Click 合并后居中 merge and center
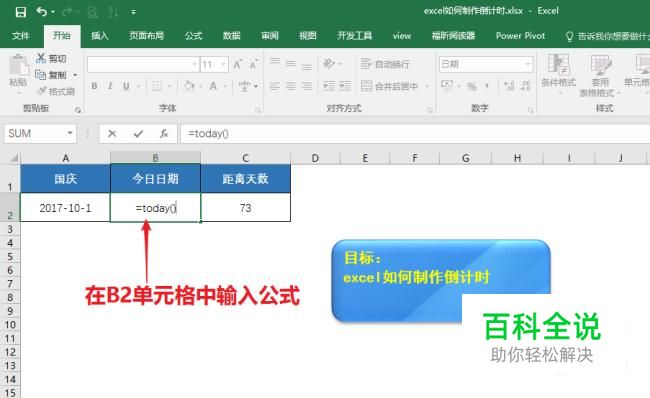The height and width of the screenshot is (398, 650). point(390,86)
